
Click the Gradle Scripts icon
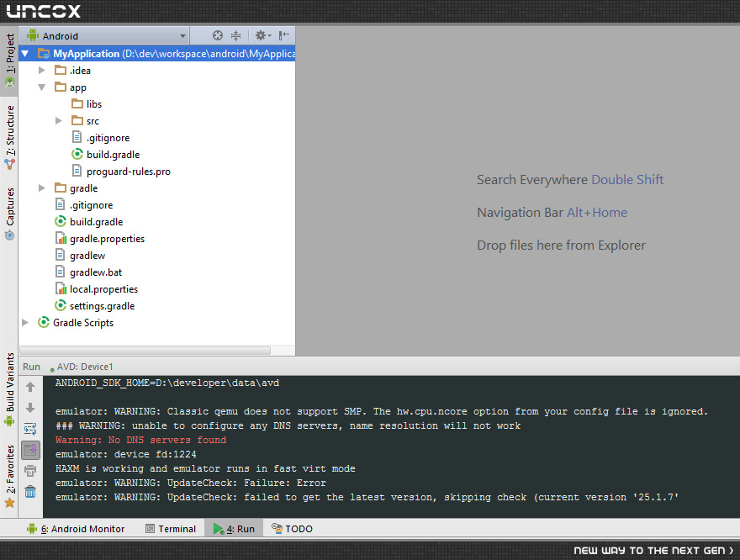pos(44,322)
